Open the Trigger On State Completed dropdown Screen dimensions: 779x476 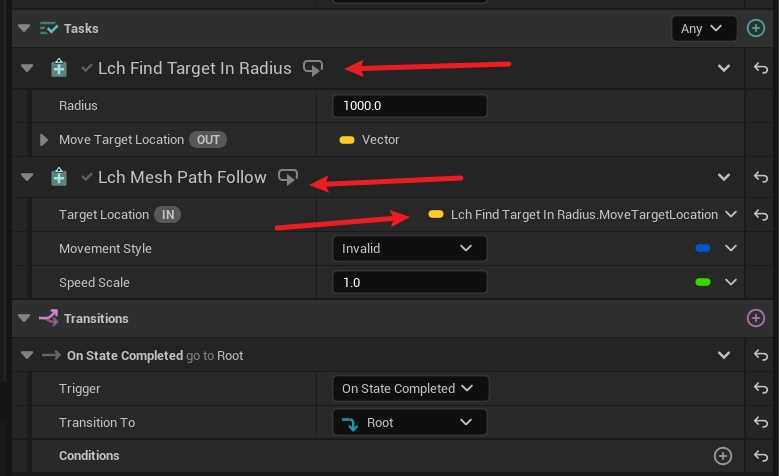(x=409, y=389)
